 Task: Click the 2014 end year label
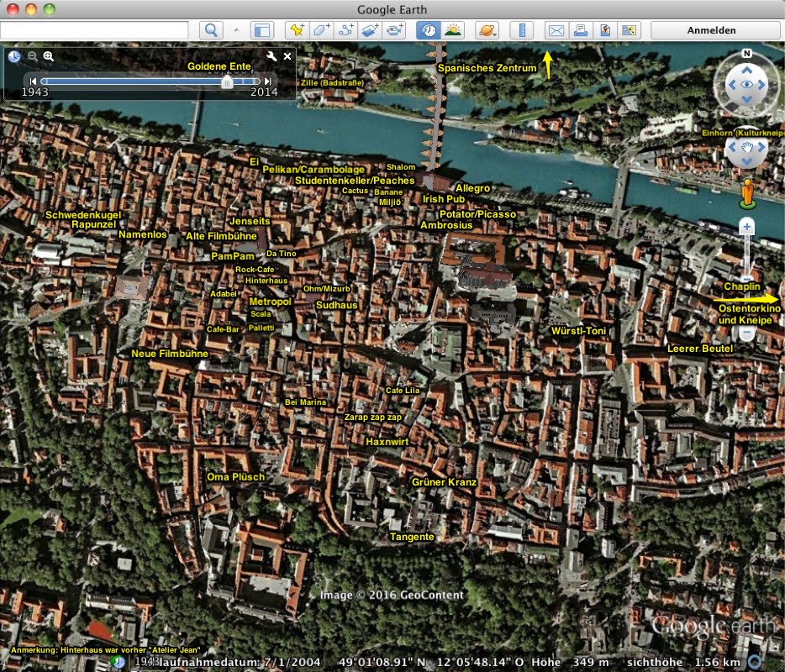coord(264,92)
